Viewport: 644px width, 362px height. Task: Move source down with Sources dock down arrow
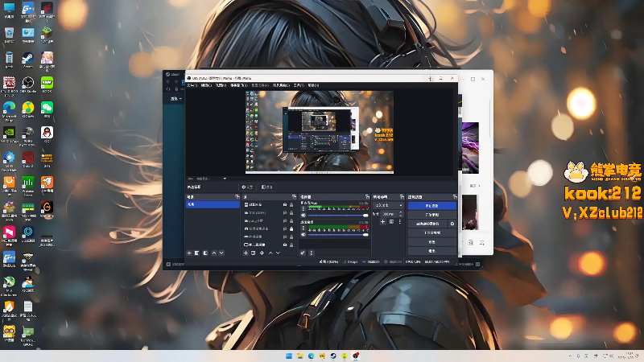click(x=278, y=253)
